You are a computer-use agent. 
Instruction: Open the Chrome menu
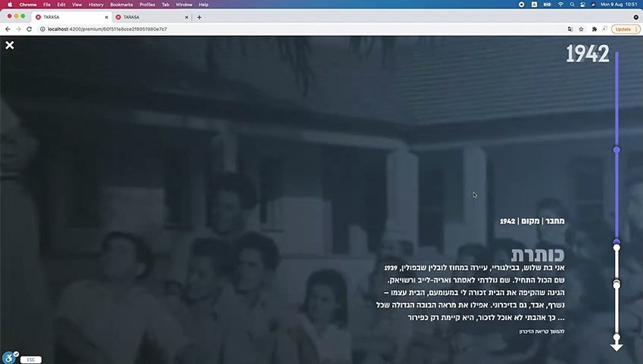[x=28, y=5]
